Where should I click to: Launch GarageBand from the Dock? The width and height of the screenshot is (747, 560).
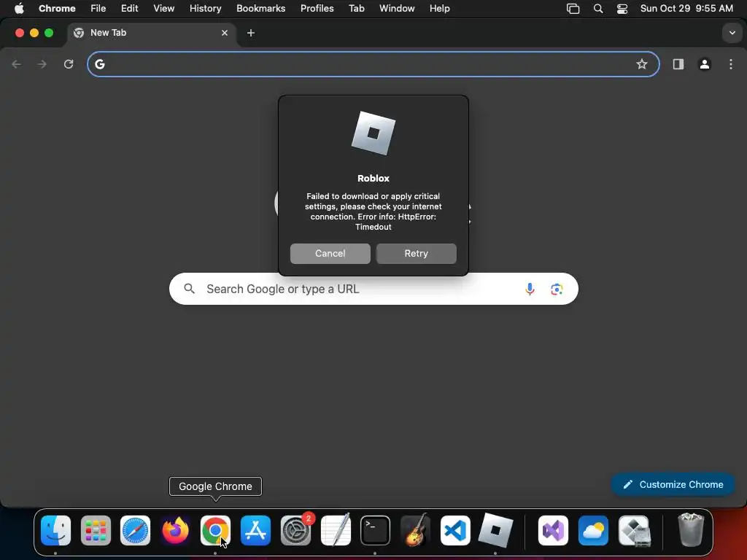[415, 530]
